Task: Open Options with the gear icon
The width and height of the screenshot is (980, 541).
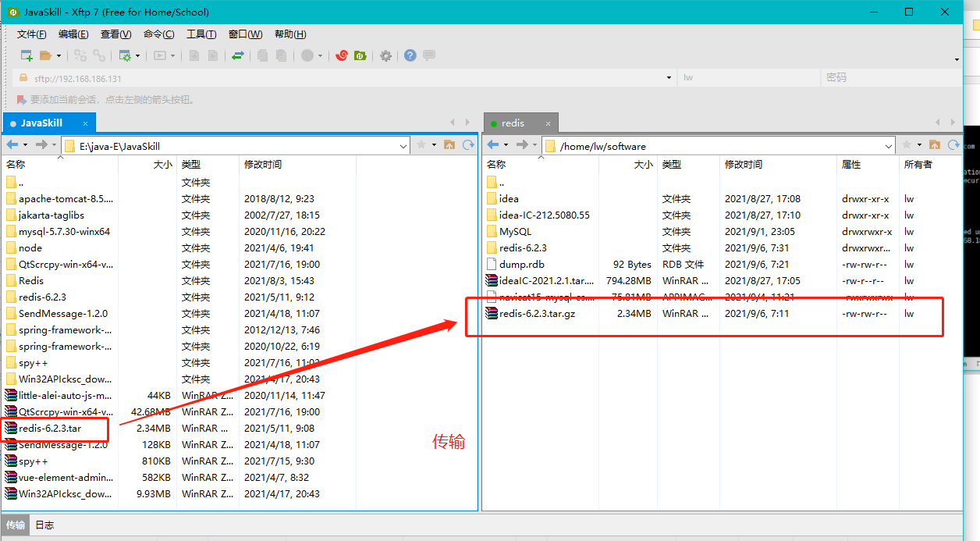Action: pos(385,55)
